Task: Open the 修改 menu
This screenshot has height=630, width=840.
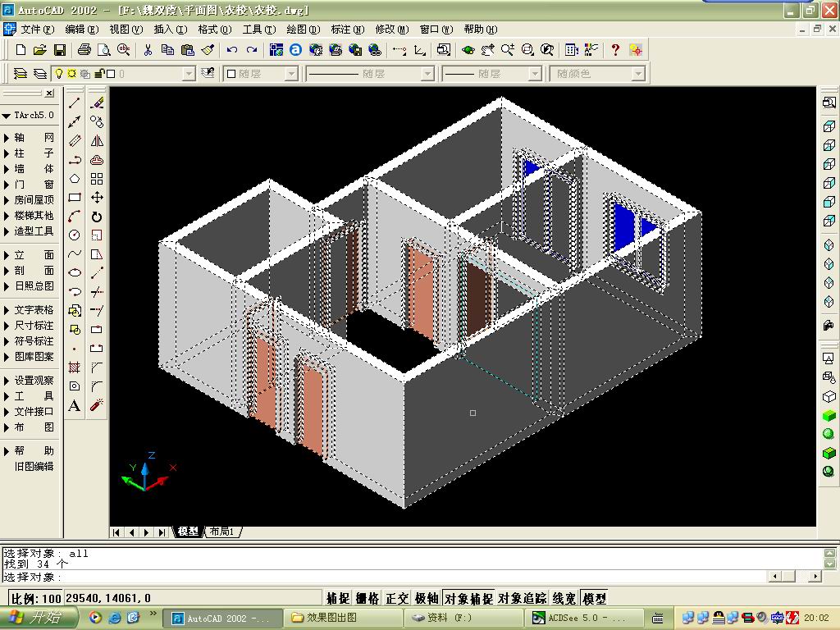Action: (391, 29)
